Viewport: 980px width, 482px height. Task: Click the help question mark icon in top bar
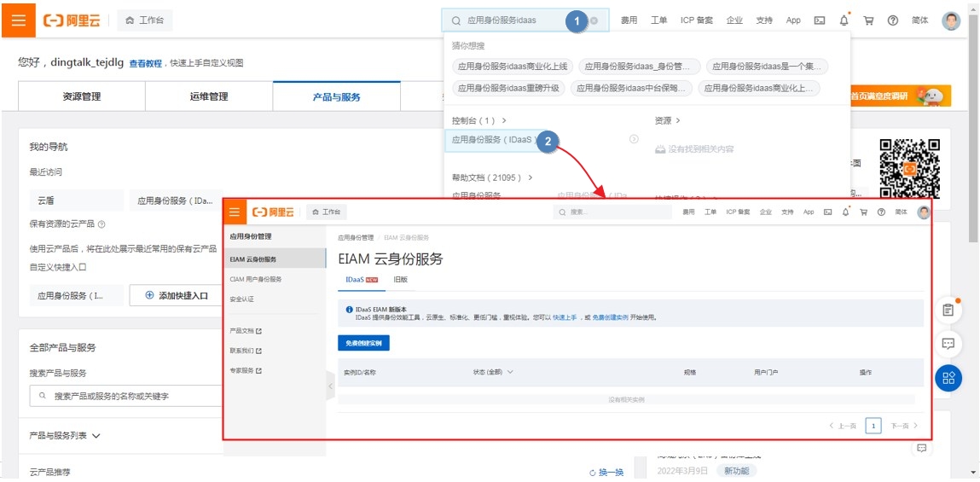893,20
